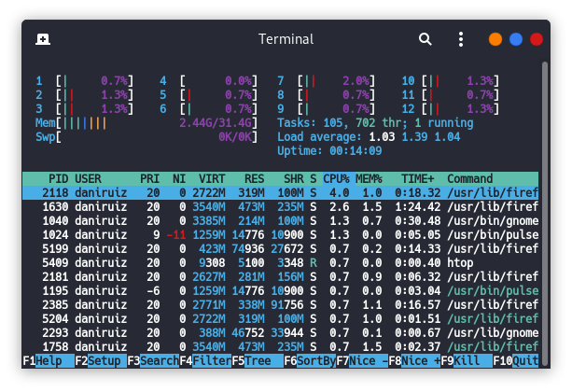The height and width of the screenshot is (392, 572).
Task: Click F7 Nice - button
Action: coord(362,360)
